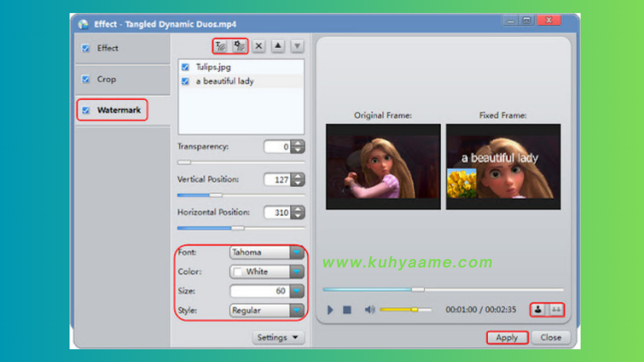Select the side-by-side compare preview icon

click(555, 310)
